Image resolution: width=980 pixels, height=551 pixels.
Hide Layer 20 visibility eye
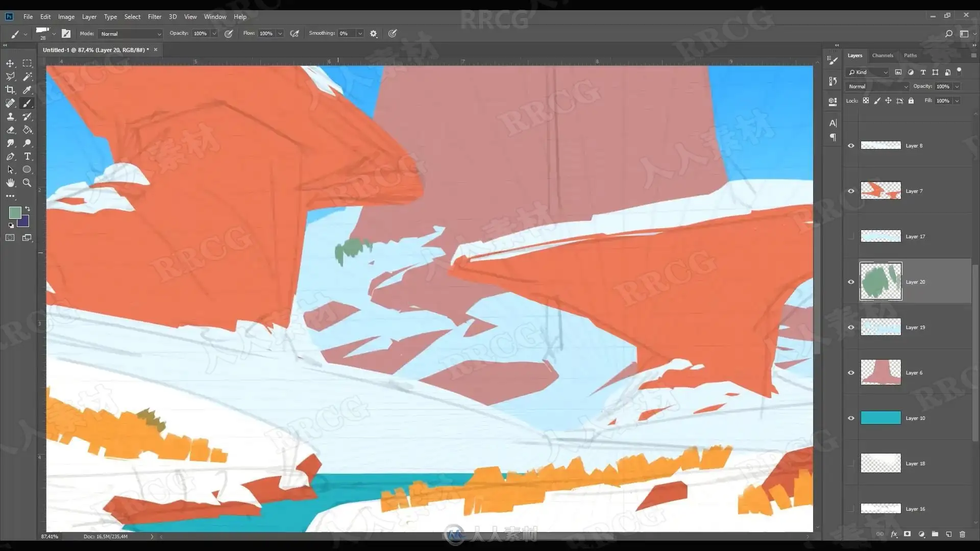pos(851,282)
